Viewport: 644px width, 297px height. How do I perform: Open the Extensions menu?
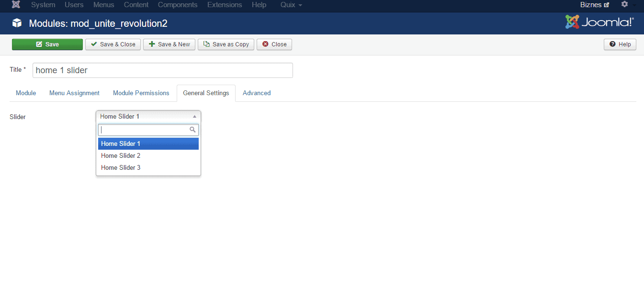coord(225,5)
